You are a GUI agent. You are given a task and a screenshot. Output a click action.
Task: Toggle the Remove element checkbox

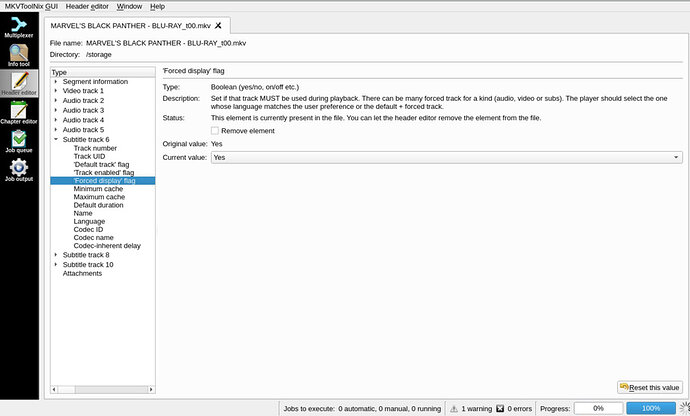pos(215,131)
